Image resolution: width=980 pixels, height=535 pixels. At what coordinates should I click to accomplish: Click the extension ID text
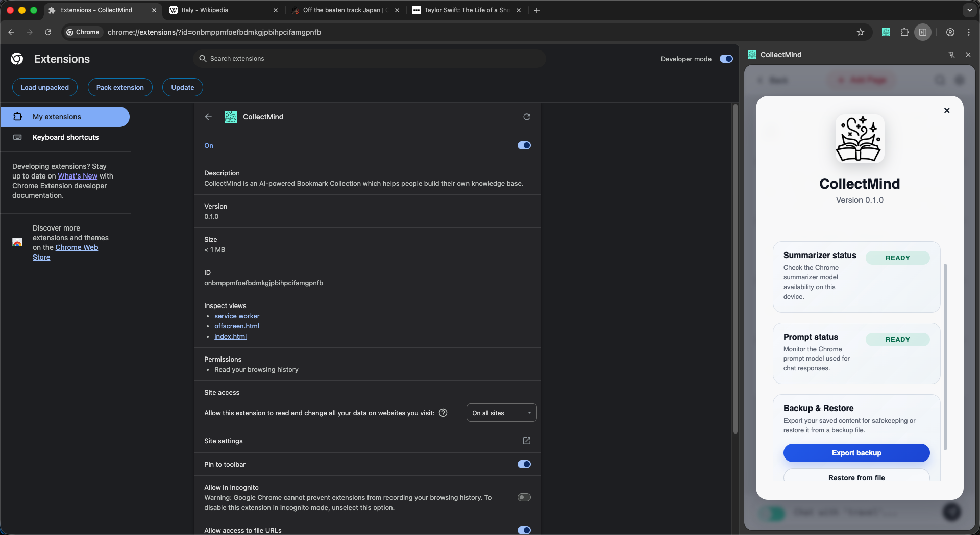[x=264, y=283]
